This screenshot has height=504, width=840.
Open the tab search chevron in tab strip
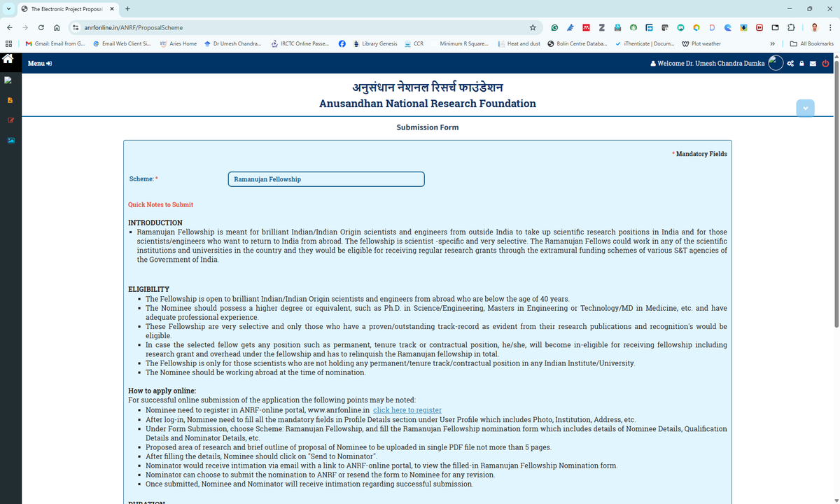tap(7, 9)
